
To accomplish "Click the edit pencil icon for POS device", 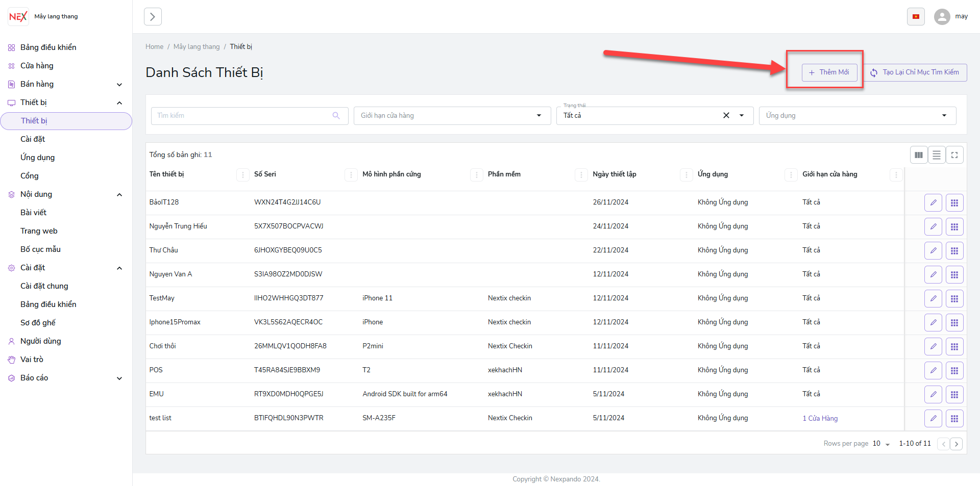I will point(933,370).
